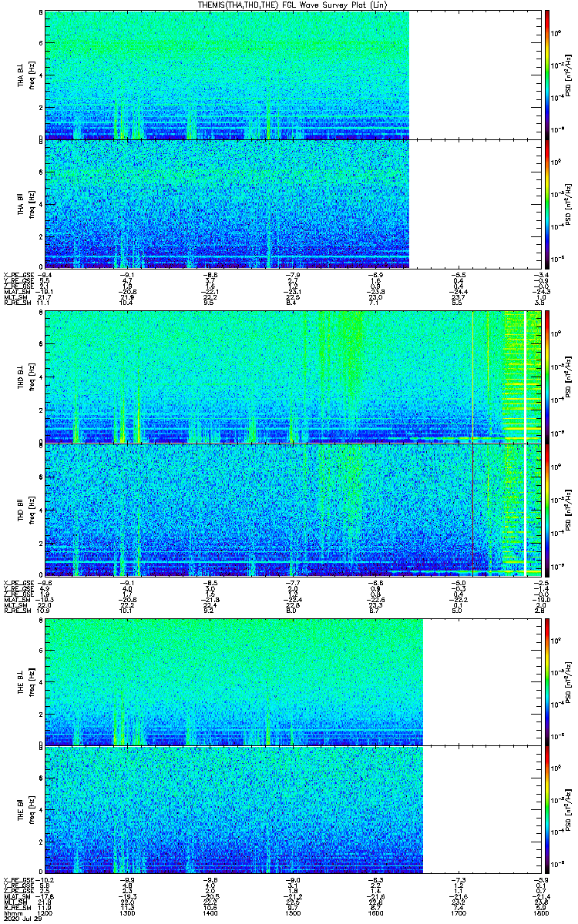This screenshot has height=924, width=578.
Task: Click the PSD color bar beside THA B-parallel
Action: click(546, 204)
